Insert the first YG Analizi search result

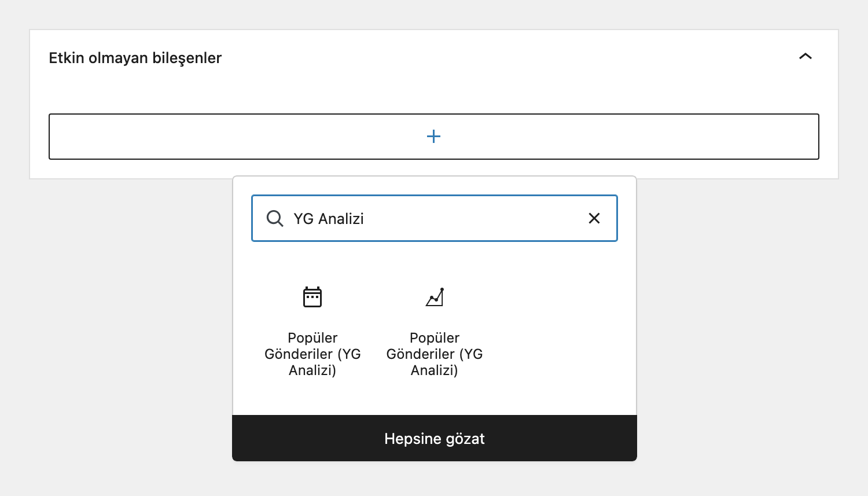click(x=312, y=330)
